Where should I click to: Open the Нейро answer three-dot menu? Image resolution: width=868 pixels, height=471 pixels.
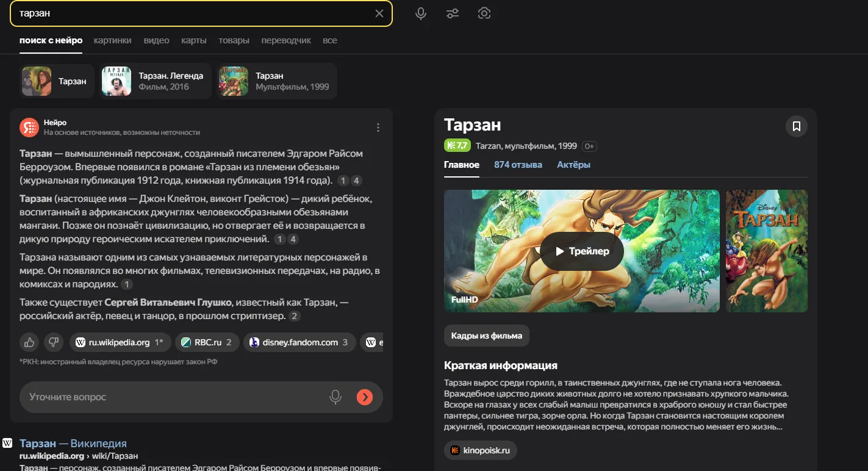click(378, 128)
